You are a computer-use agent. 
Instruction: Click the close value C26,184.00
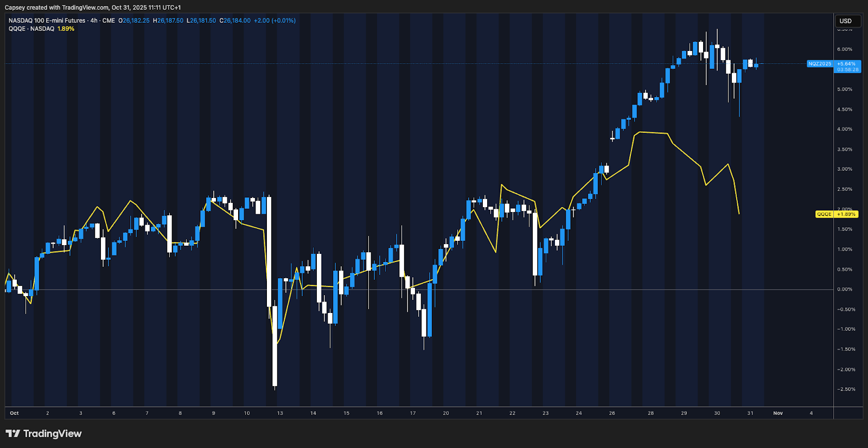(235, 21)
